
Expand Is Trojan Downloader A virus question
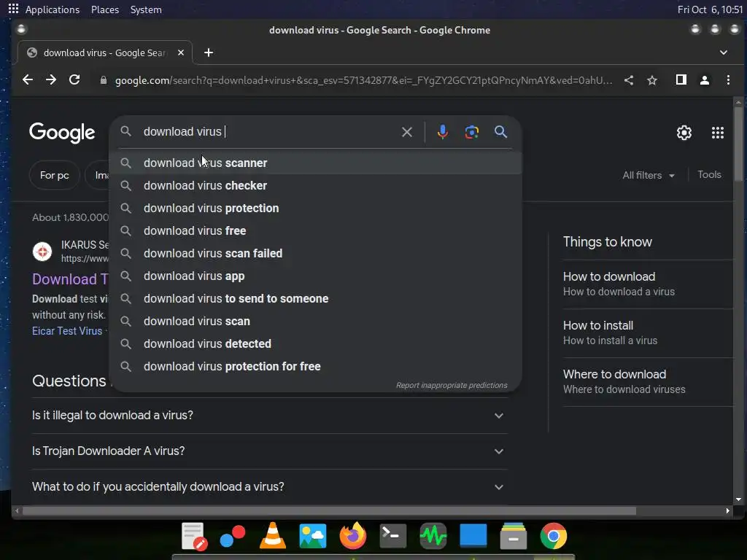(x=270, y=451)
